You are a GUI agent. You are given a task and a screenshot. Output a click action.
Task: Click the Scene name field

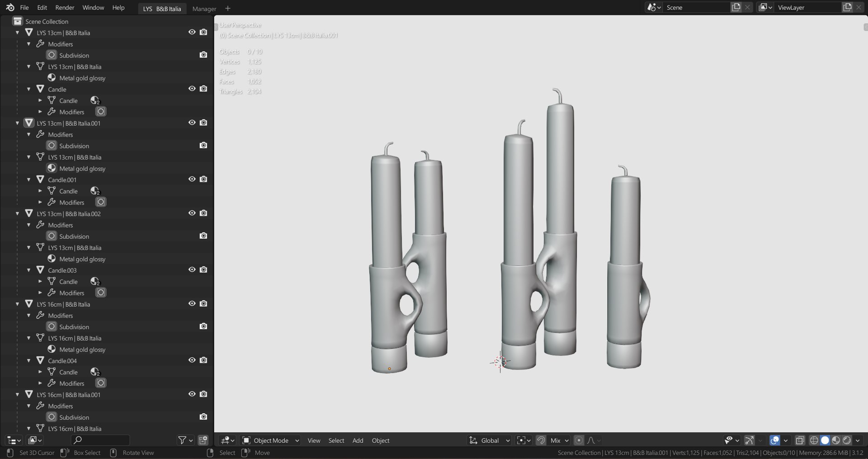(x=697, y=7)
